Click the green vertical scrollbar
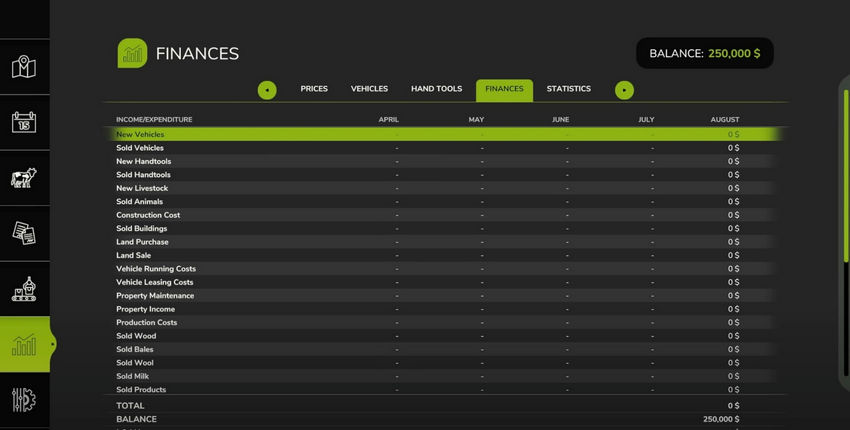850x430 pixels. pyautogui.click(x=846, y=233)
